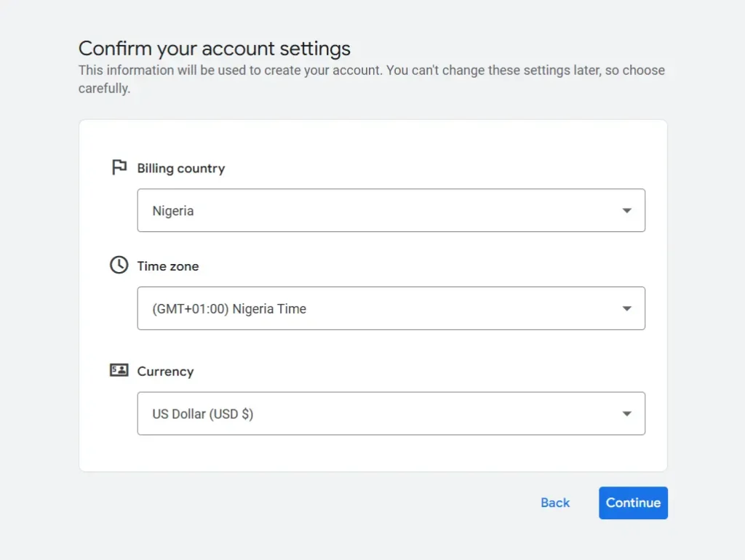Image resolution: width=745 pixels, height=560 pixels.
Task: Click the dropdown caret on the Currency field
Action: point(626,413)
